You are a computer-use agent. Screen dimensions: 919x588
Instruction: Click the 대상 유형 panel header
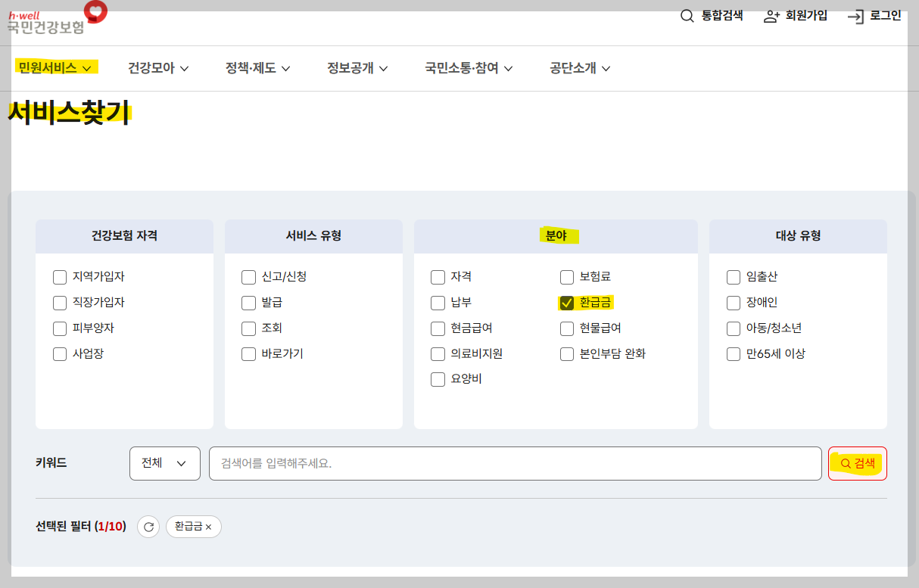coord(798,236)
